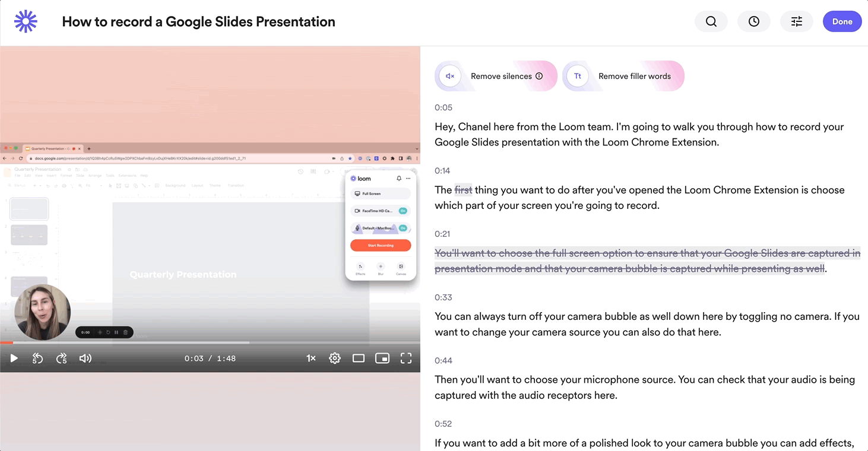
Task: Open the transcript search icon
Action: (711, 21)
